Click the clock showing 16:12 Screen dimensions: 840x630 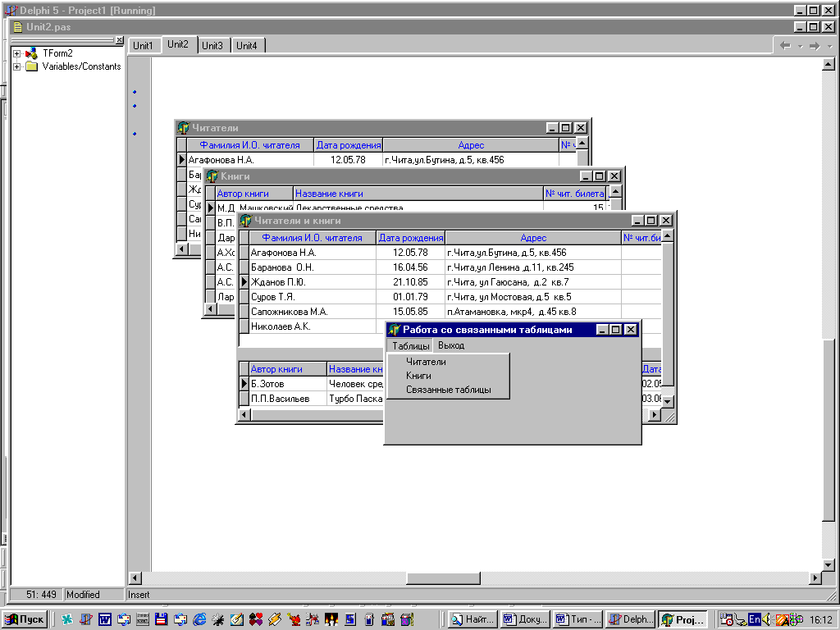[x=821, y=619]
